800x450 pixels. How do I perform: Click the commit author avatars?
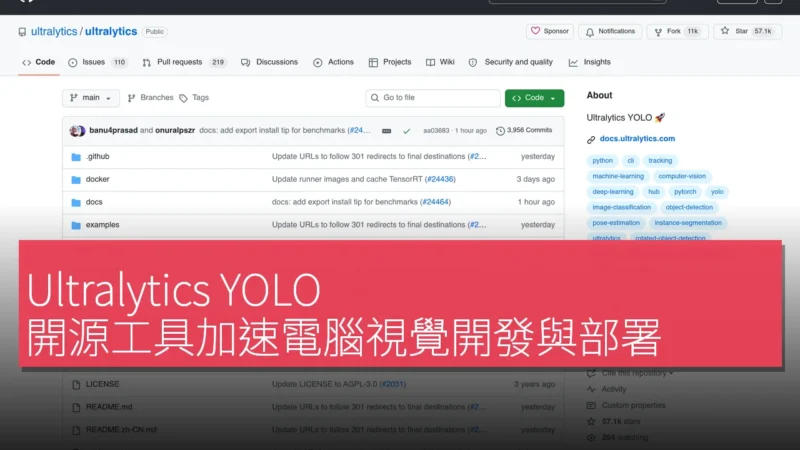pyautogui.click(x=77, y=131)
